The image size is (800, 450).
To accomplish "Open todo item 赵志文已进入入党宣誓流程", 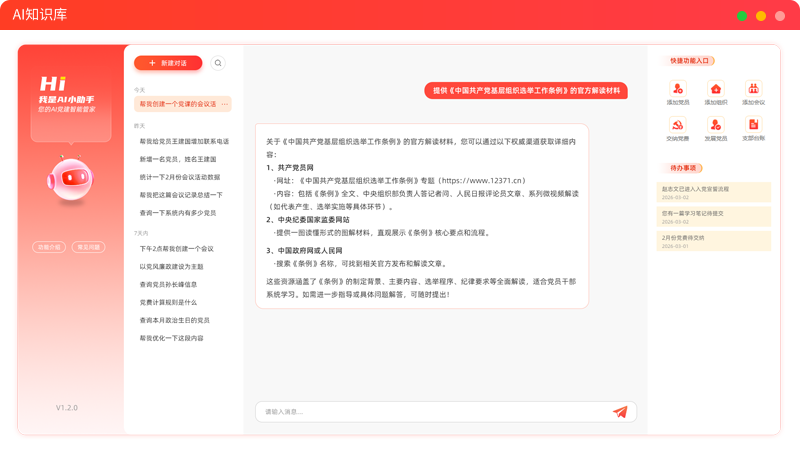I will coord(713,192).
